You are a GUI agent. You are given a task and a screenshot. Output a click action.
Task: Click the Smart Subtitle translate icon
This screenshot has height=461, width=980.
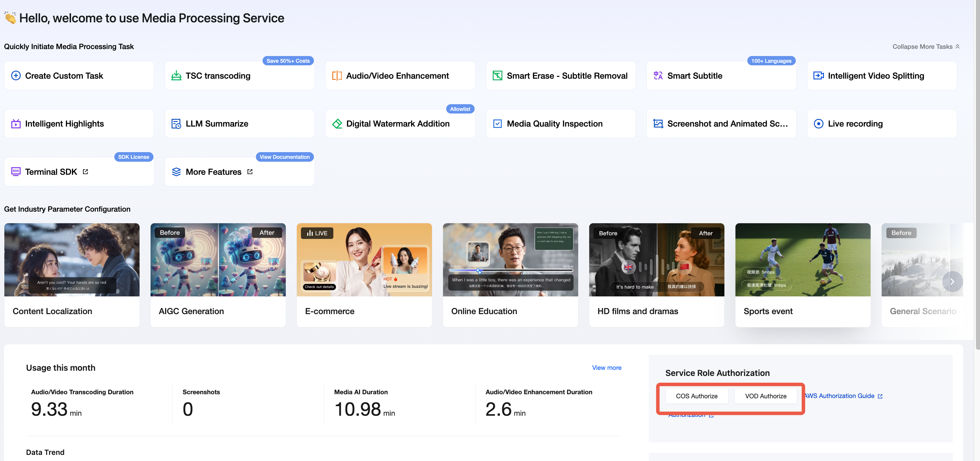(658, 76)
